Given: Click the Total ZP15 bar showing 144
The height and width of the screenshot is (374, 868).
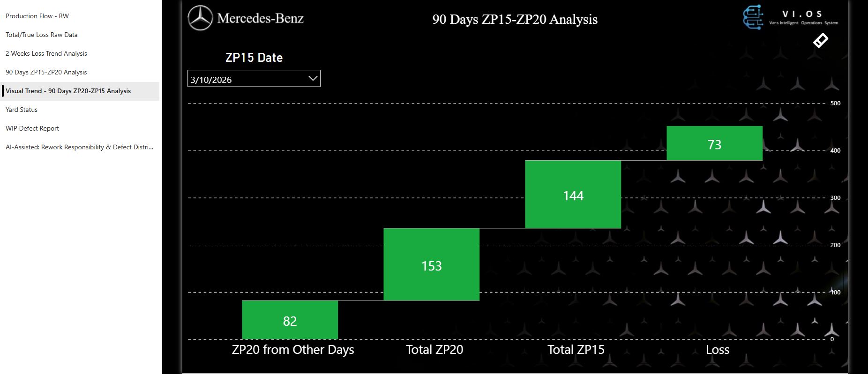Looking at the screenshot, I should (573, 194).
